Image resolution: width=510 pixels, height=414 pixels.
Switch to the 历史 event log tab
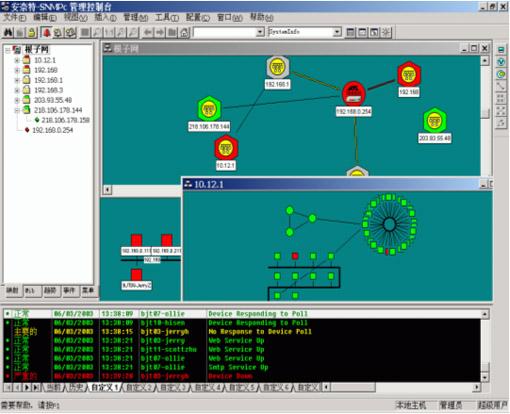[76, 387]
